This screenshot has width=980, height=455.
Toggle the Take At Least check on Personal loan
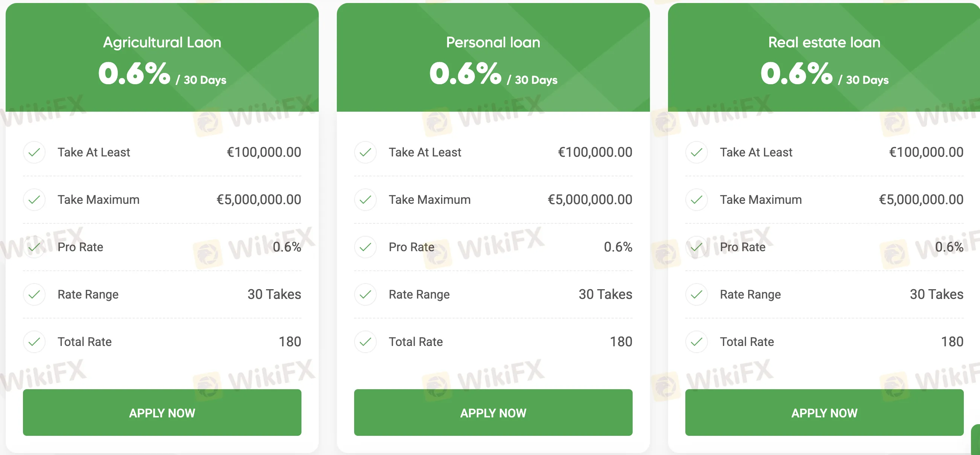[365, 152]
